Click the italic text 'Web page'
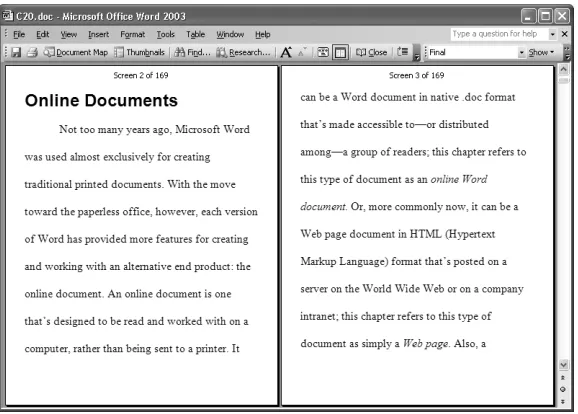 click(426, 344)
